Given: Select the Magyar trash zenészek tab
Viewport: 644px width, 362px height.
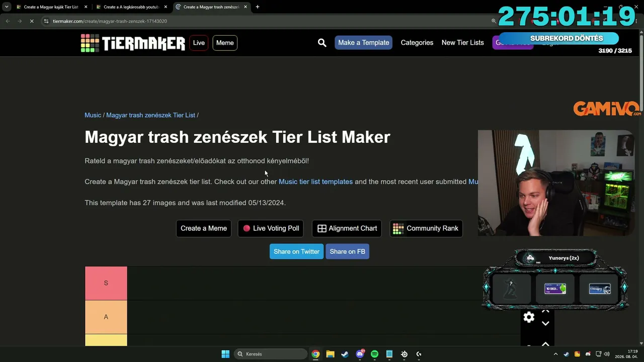Looking at the screenshot, I should [211, 7].
